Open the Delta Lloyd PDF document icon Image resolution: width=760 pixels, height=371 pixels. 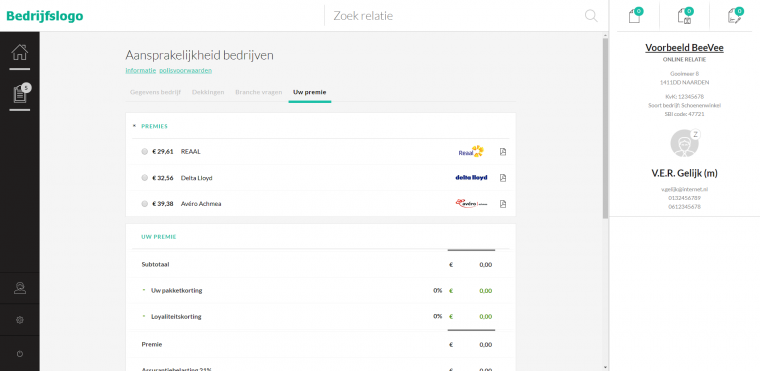pos(503,178)
